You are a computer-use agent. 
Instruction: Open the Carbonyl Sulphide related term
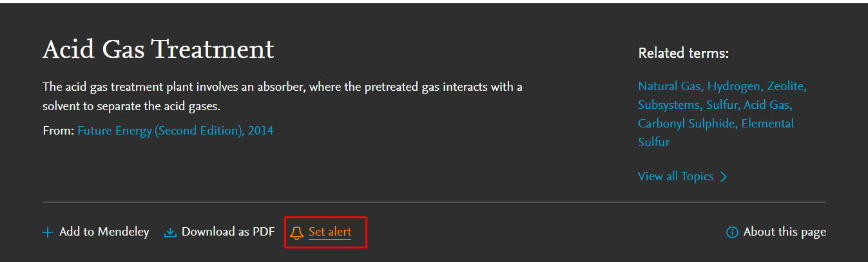pyautogui.click(x=688, y=123)
